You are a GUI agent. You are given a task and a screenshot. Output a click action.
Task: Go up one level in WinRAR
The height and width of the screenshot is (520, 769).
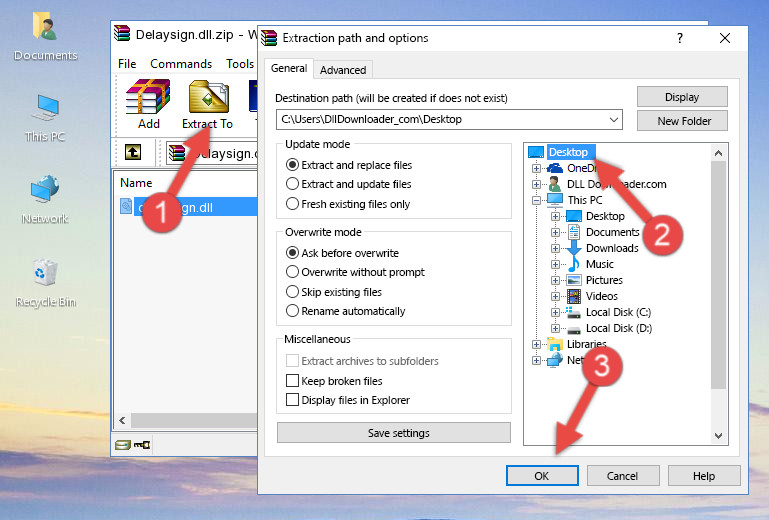click(133, 153)
